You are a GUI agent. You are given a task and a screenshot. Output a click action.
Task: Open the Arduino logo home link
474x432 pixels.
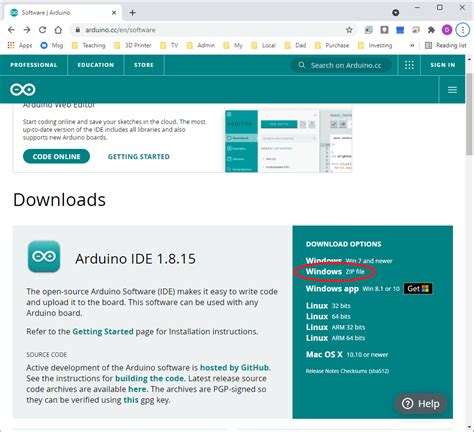(23, 90)
